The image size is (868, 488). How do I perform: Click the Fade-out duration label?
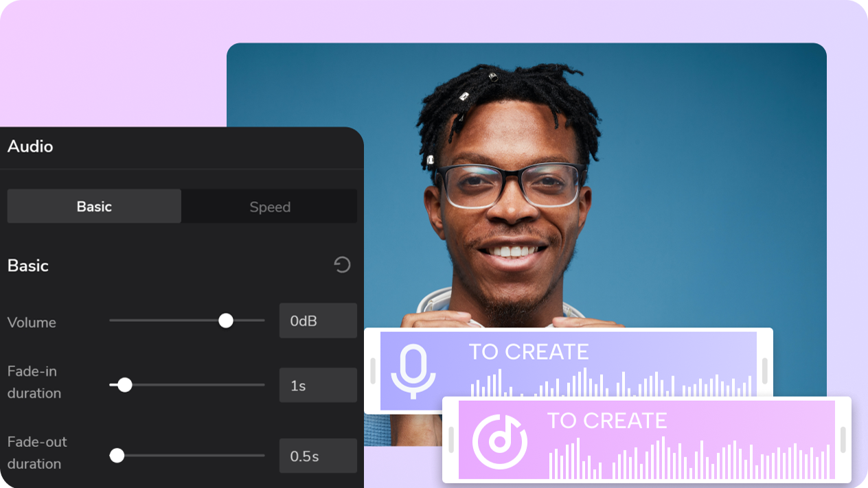pos(37,452)
